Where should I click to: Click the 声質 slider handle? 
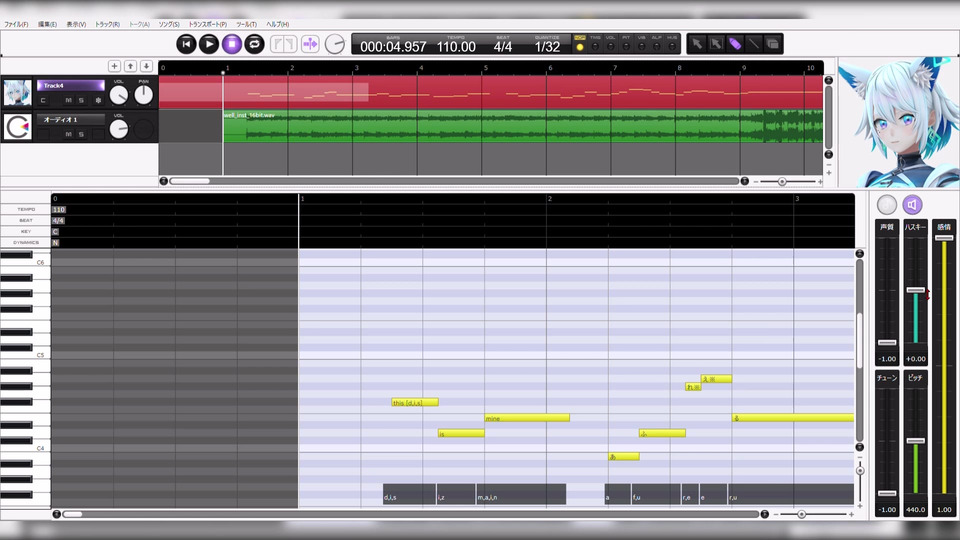point(887,342)
